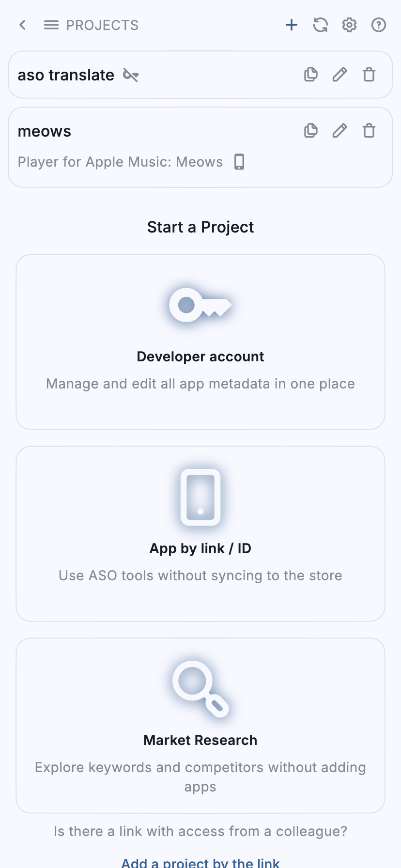Screen dimensions: 401x868
Task: Start a Market Research project
Action: (200, 725)
